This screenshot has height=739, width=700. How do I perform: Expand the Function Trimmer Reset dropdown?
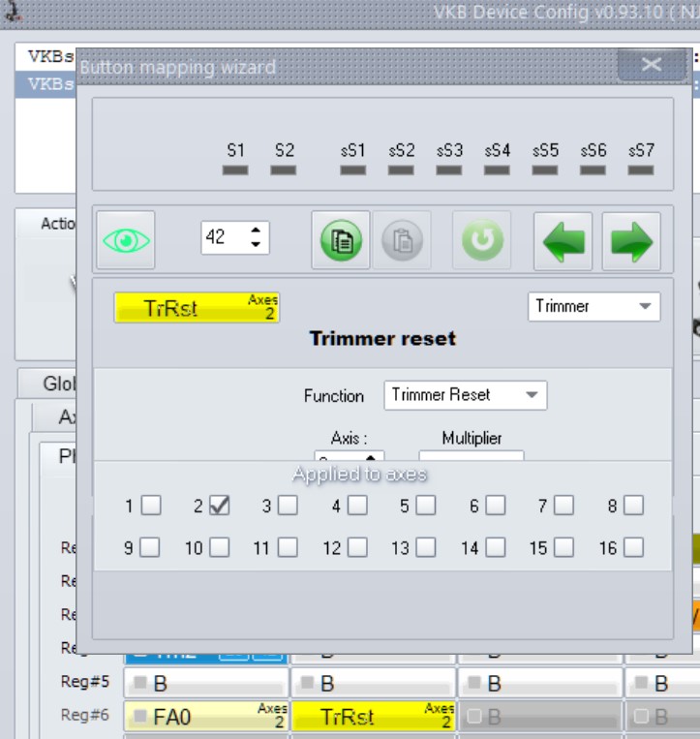coord(465,395)
